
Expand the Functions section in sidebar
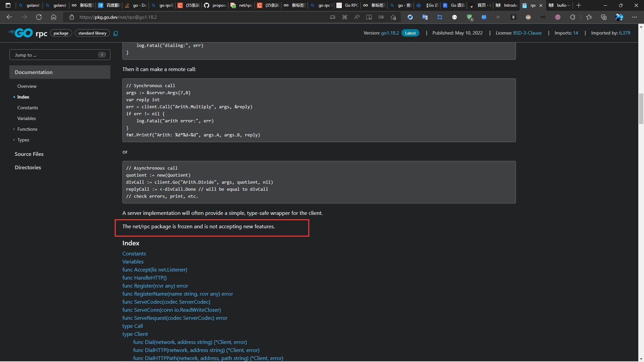tap(14, 129)
